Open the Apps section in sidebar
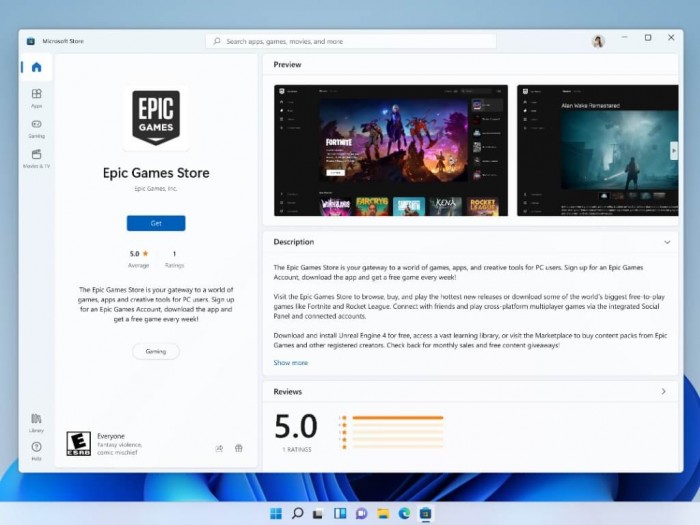The height and width of the screenshot is (525, 700). coord(36,97)
